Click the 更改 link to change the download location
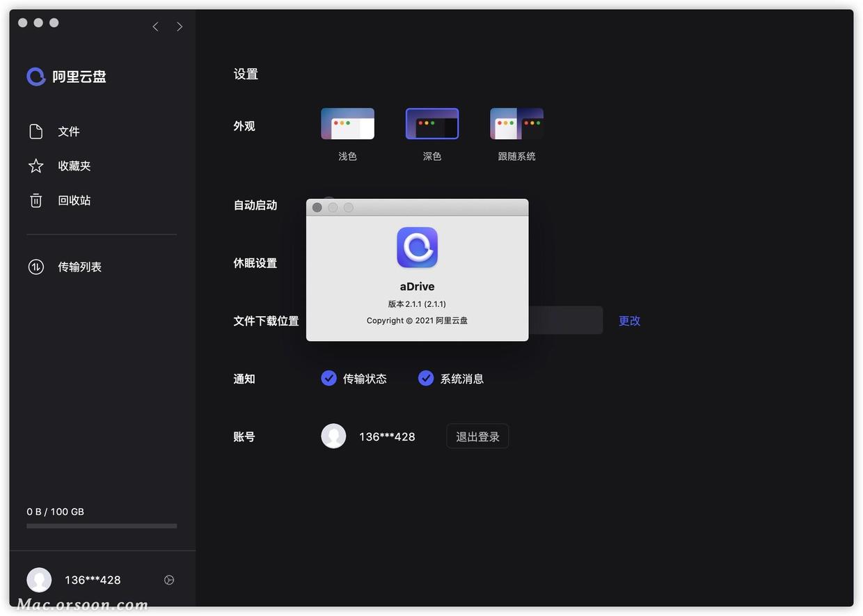 click(629, 321)
